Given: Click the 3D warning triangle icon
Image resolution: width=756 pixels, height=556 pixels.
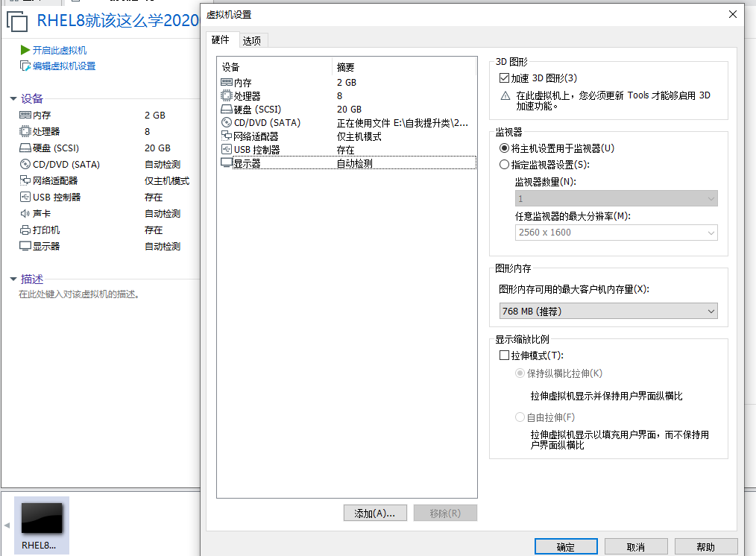Looking at the screenshot, I should coord(505,96).
